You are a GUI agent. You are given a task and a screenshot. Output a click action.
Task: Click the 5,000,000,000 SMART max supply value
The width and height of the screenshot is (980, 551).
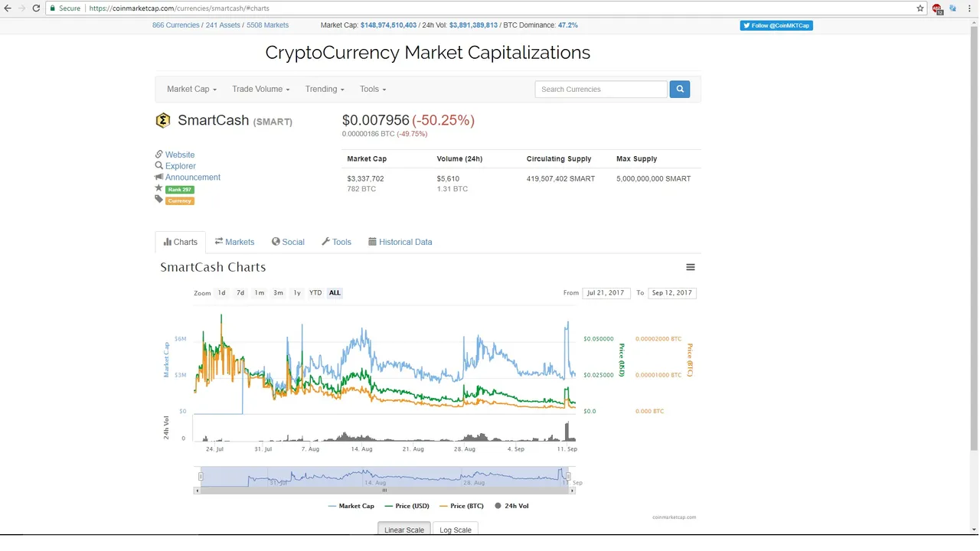tap(653, 178)
